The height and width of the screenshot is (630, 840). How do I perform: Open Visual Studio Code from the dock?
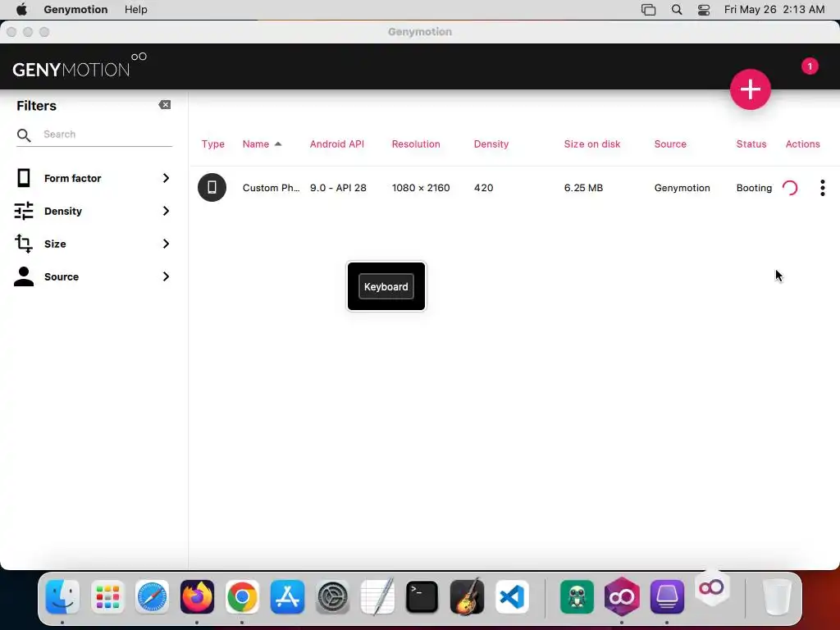point(512,597)
